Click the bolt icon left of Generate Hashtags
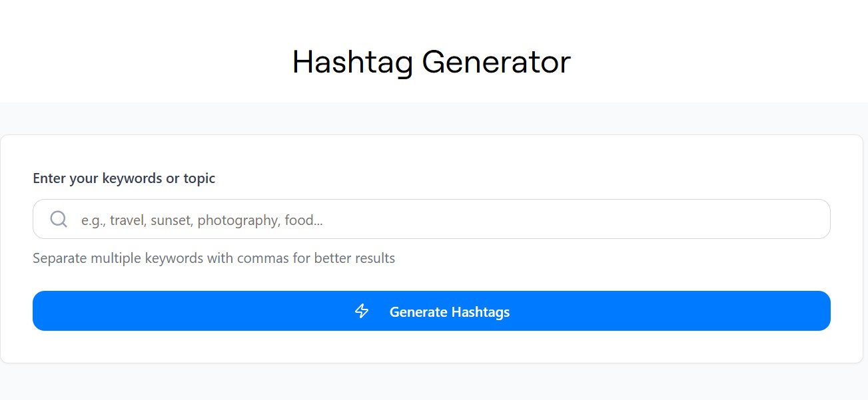 [x=362, y=311]
